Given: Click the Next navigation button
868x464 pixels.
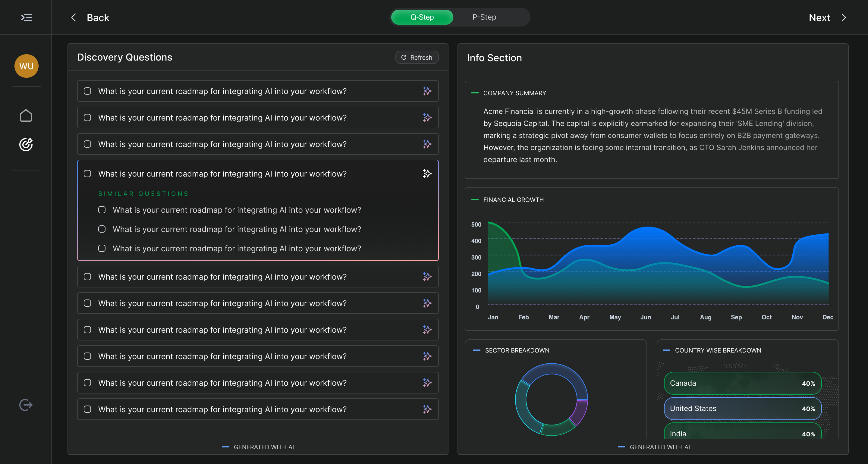Looking at the screenshot, I should coord(819,17).
